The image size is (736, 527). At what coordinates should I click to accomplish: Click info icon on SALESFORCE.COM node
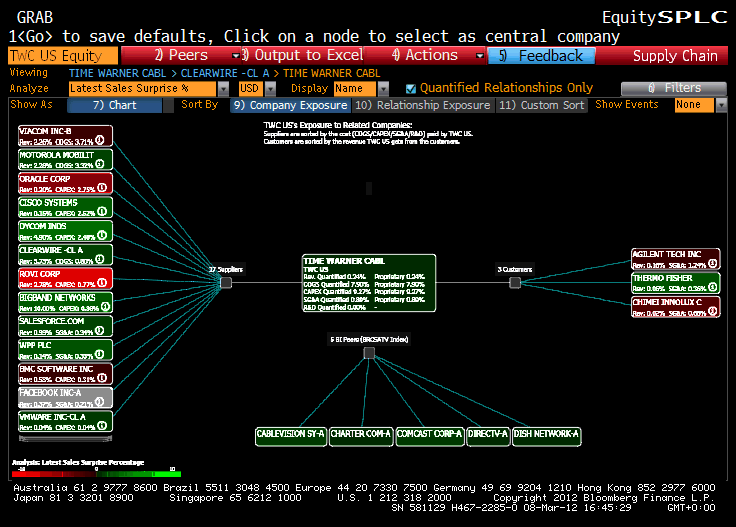click(x=99, y=331)
